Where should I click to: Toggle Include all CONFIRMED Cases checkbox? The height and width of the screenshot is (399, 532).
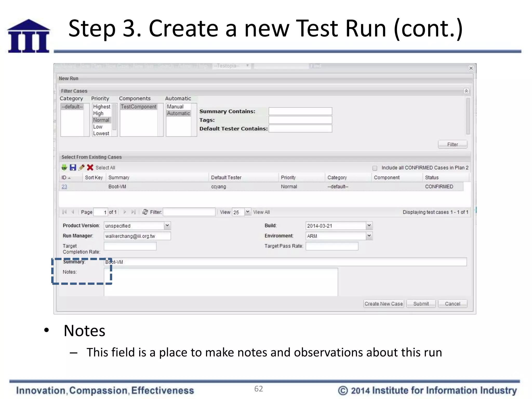pos(375,168)
